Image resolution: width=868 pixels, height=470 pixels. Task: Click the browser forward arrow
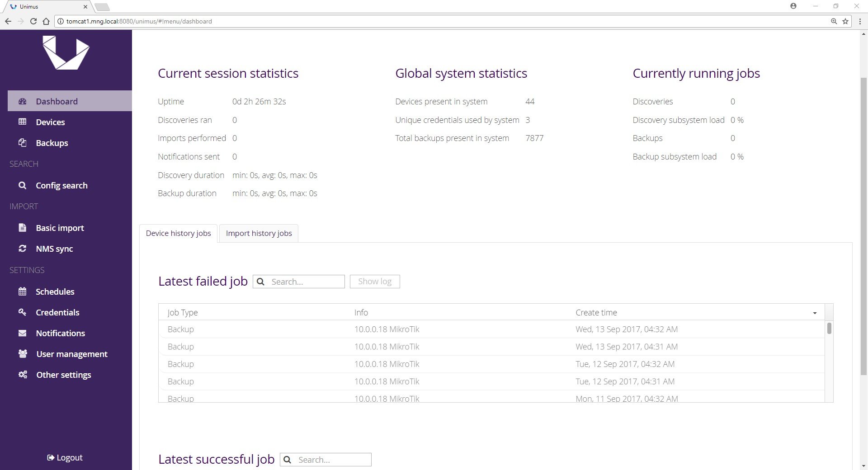point(21,21)
